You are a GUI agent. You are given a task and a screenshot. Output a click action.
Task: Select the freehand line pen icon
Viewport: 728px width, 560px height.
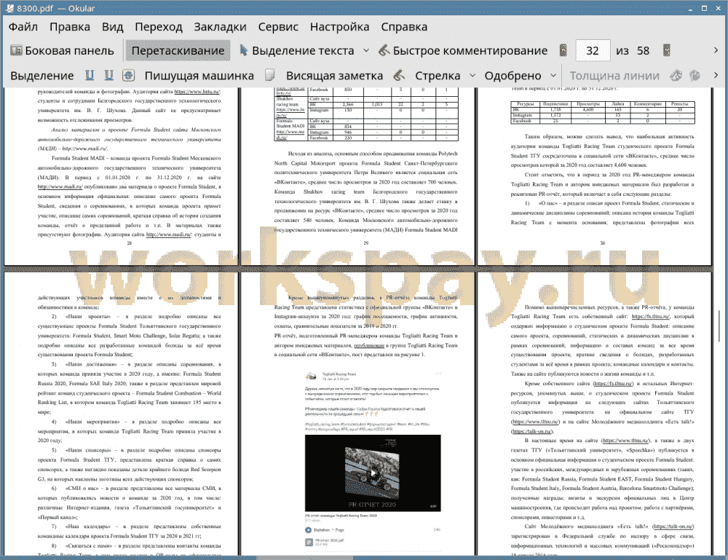coord(399,75)
